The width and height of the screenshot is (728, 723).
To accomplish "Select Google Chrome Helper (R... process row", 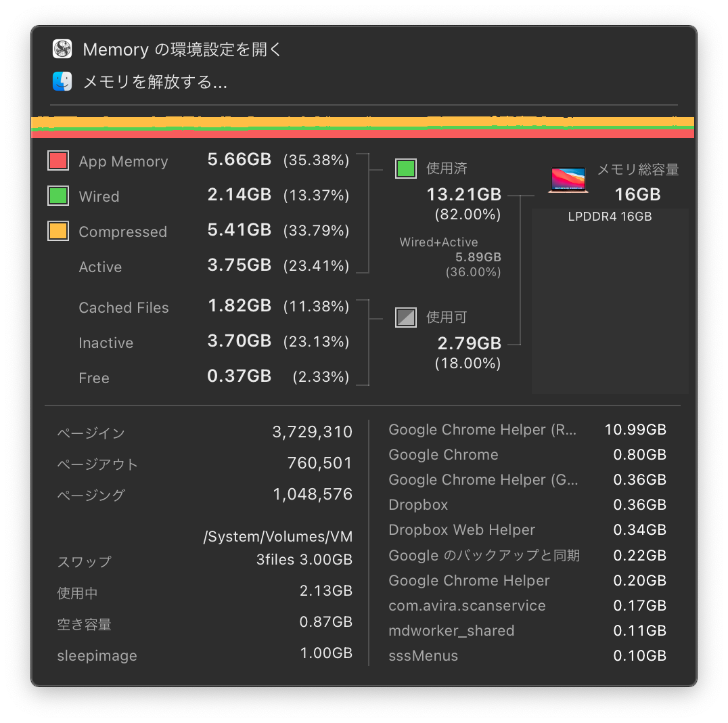I will pos(528,430).
